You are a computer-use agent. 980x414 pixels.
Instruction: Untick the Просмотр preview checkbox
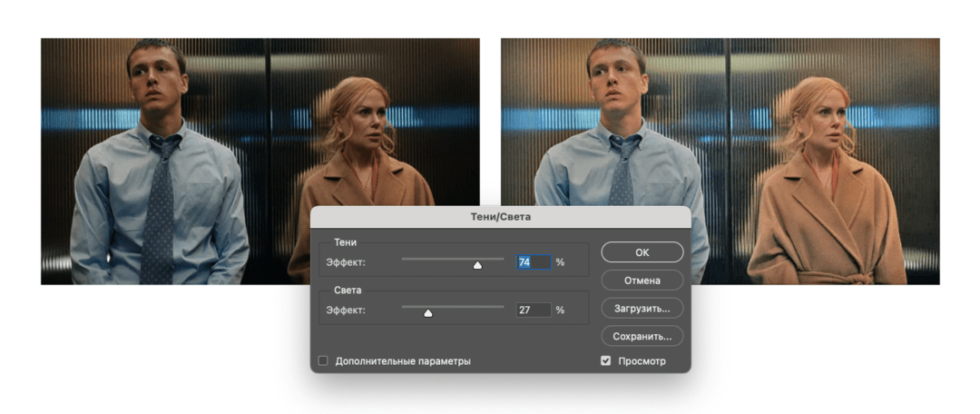[606, 361]
